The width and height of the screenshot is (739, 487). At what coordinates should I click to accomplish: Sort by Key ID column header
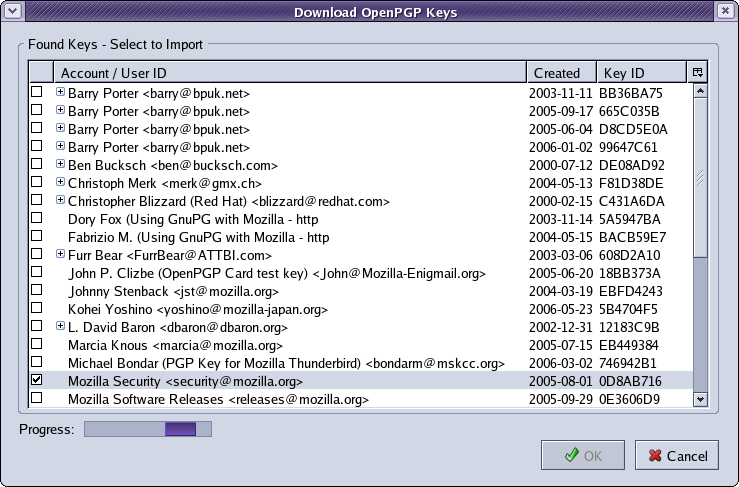coord(642,73)
